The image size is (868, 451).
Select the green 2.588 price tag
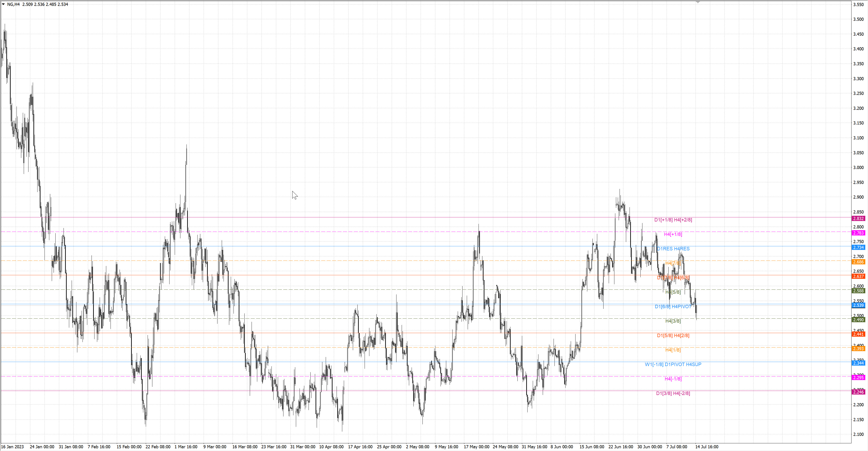pyautogui.click(x=858, y=291)
